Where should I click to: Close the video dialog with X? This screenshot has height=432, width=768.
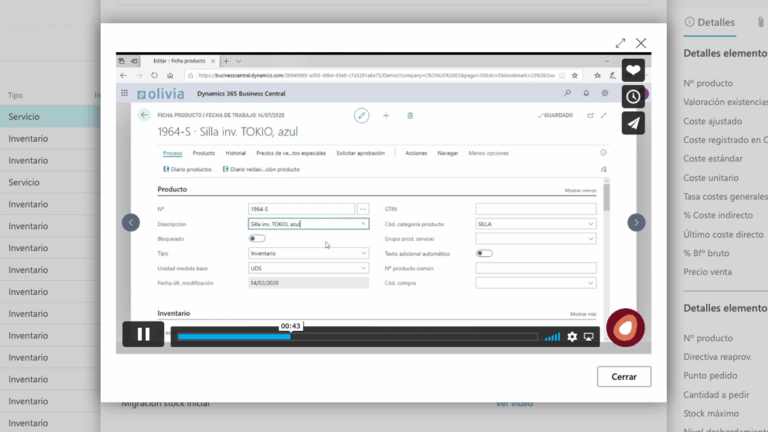641,43
